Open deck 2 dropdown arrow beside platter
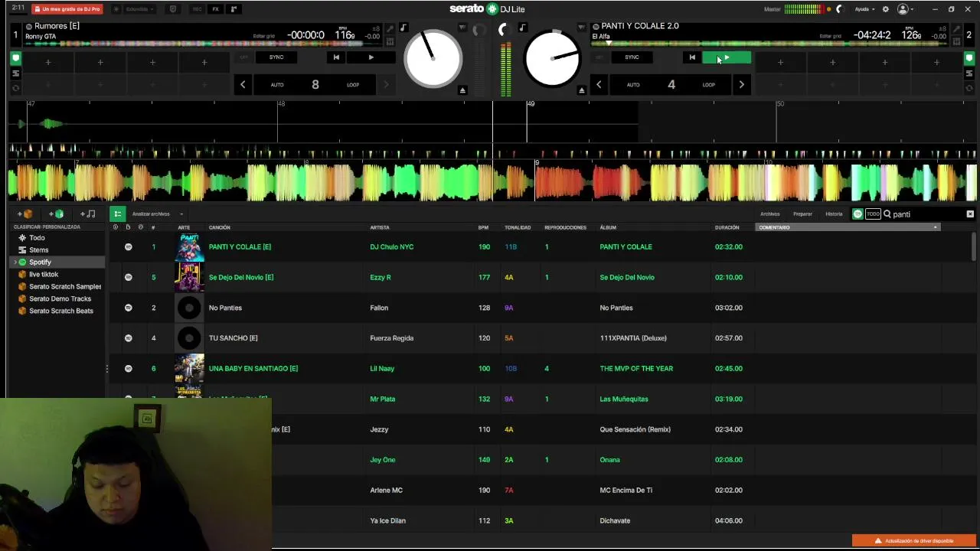The width and height of the screenshot is (980, 551). 582,28
